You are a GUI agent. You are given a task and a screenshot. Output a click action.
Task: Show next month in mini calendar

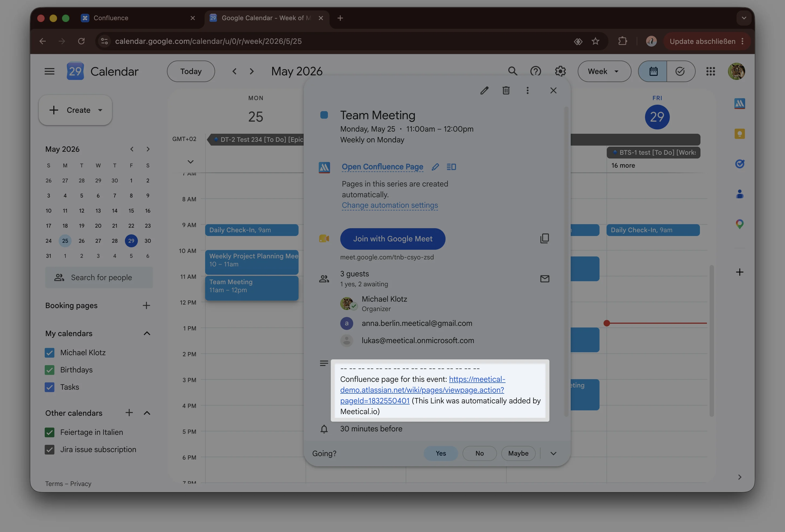(148, 149)
